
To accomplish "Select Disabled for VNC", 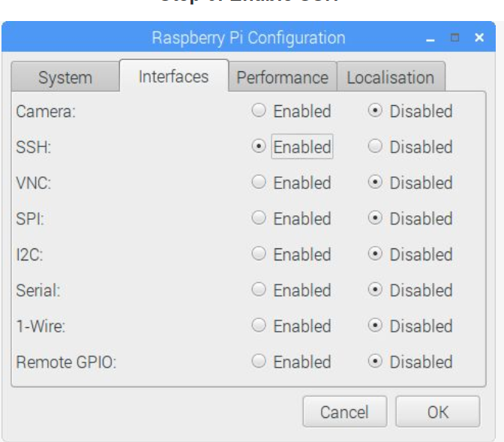I will point(376,183).
